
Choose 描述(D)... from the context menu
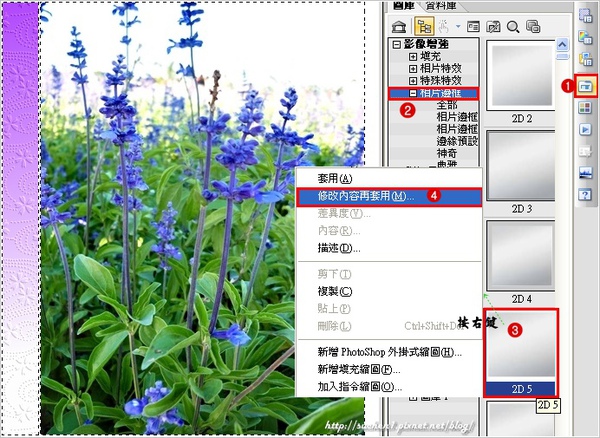point(389,248)
